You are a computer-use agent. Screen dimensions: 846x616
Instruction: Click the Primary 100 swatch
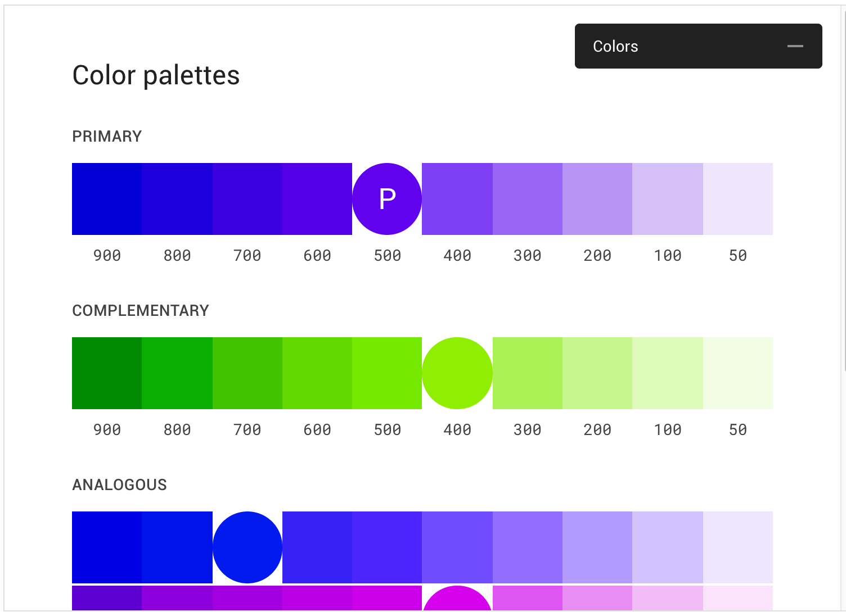coord(668,199)
